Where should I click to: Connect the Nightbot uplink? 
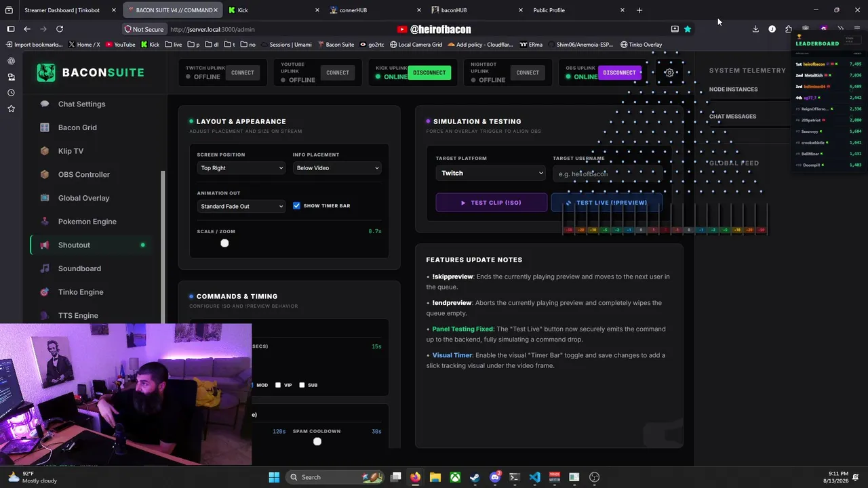(527, 73)
